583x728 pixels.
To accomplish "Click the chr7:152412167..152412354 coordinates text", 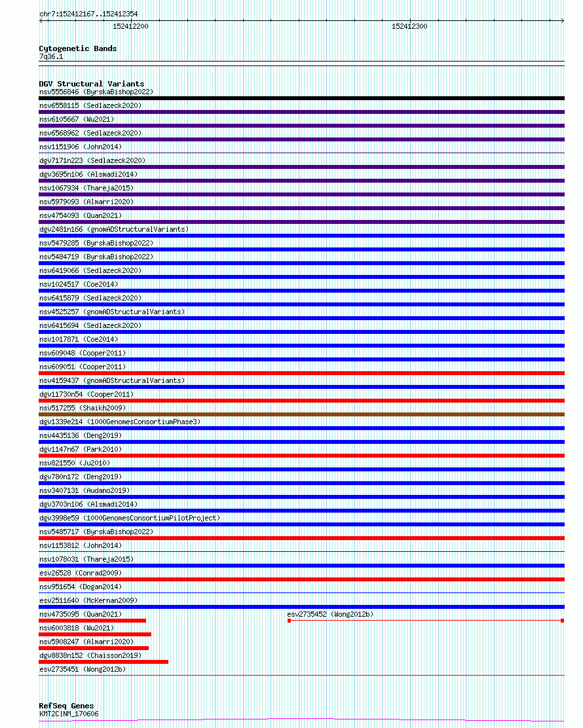I will [x=88, y=14].
